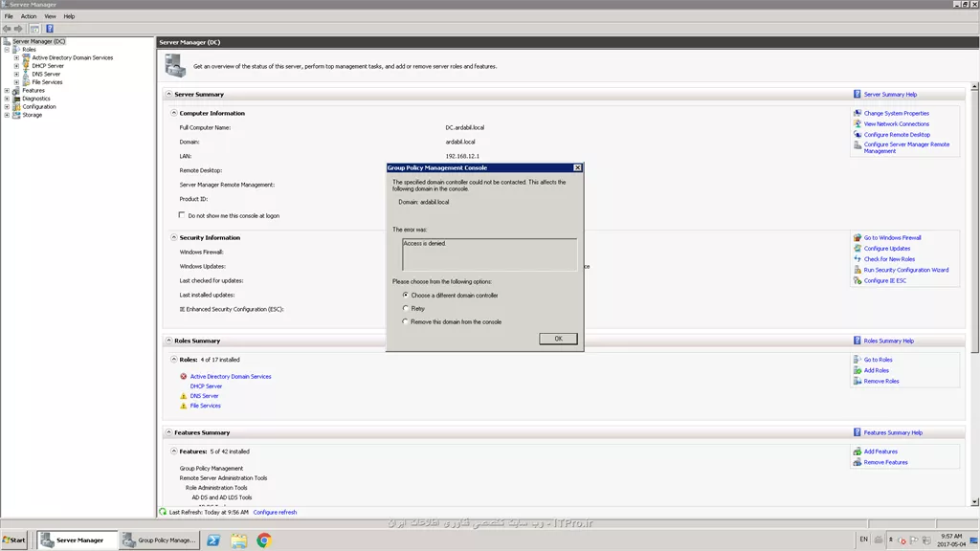Image resolution: width=980 pixels, height=551 pixels.
Task: Click the Check for New Roles icon
Action: [857, 258]
